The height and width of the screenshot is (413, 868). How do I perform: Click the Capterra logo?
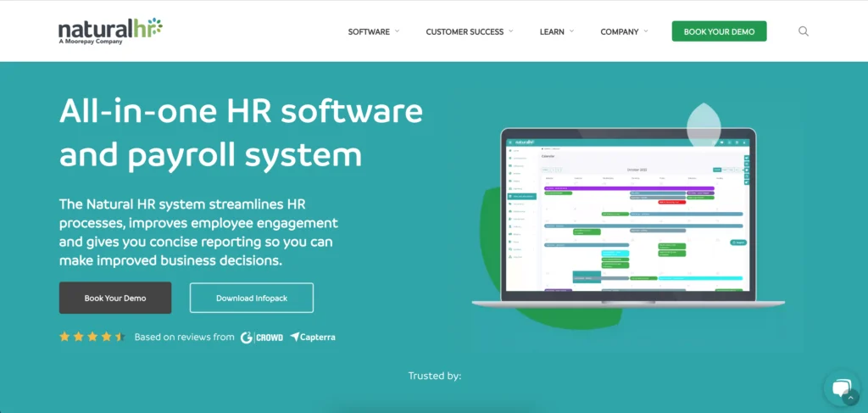[x=312, y=337]
